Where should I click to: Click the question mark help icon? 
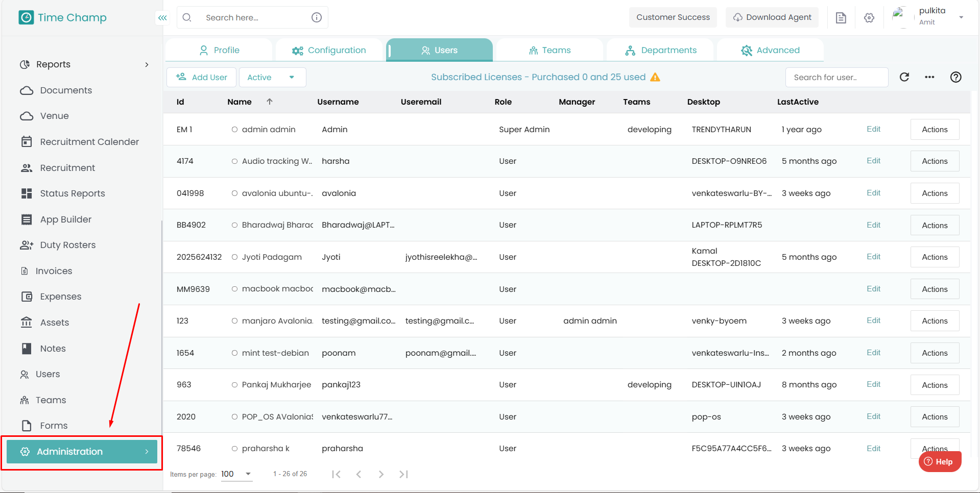coord(955,77)
